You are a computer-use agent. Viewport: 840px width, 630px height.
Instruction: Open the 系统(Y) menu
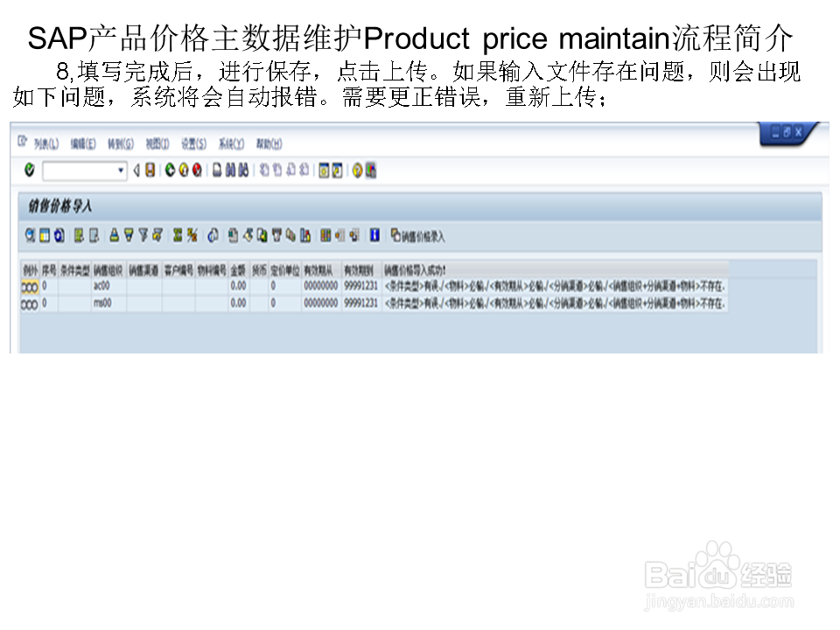tap(231, 143)
